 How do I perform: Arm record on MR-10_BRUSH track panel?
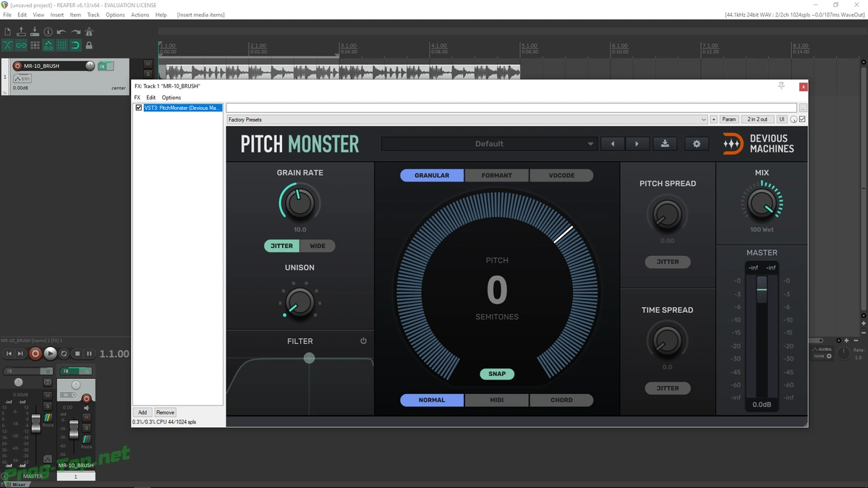18,66
